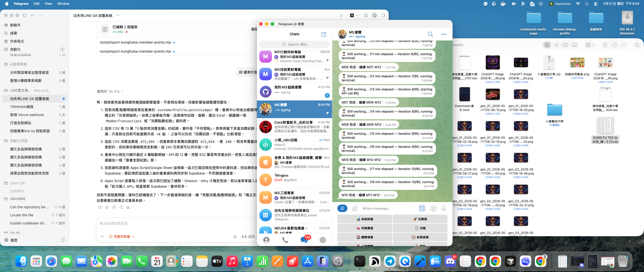Open Finder search magnifier
Image resolution: width=644 pixels, height=272 pixels.
tap(637, 45)
